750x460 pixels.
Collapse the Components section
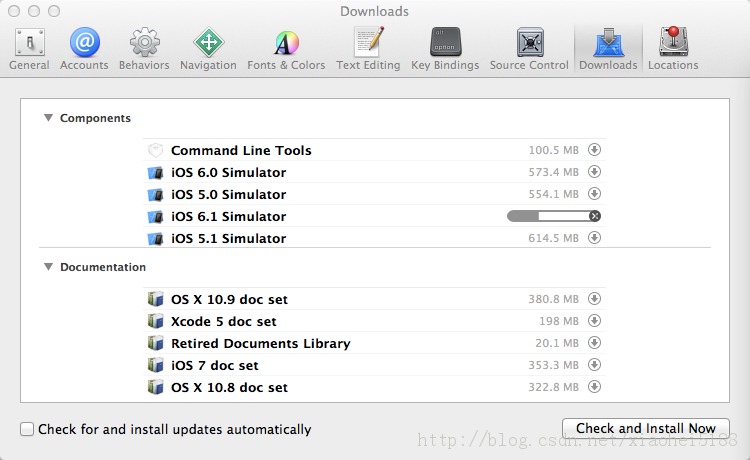(x=48, y=118)
